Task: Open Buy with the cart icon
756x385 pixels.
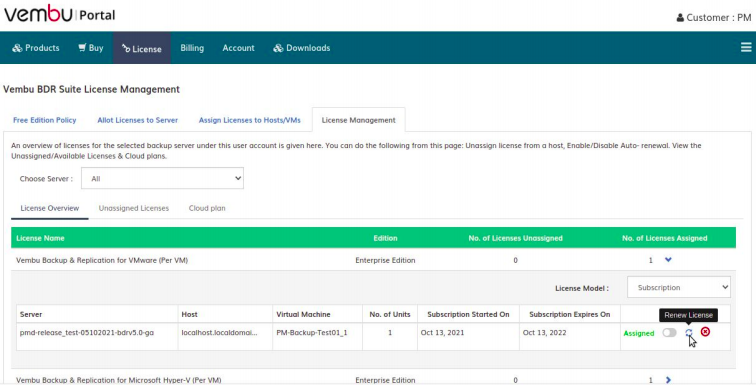Action: tap(91, 48)
